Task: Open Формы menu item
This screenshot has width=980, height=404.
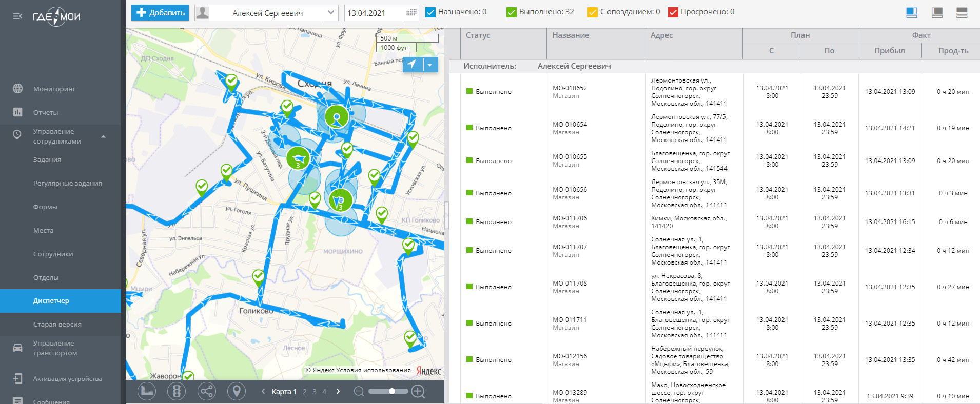Action: click(45, 207)
